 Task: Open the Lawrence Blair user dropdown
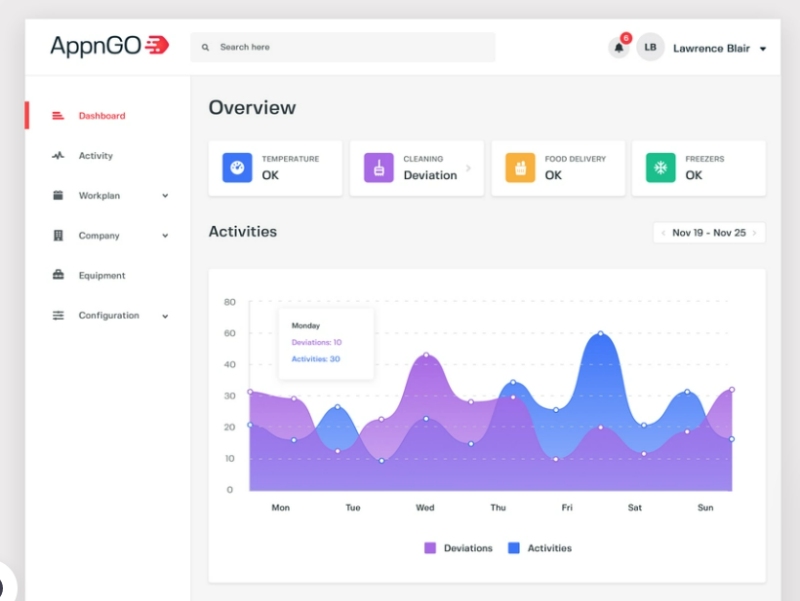[763, 48]
